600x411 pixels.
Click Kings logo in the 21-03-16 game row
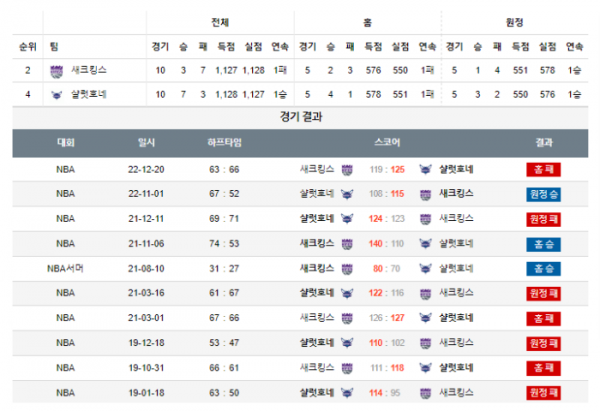426,294
